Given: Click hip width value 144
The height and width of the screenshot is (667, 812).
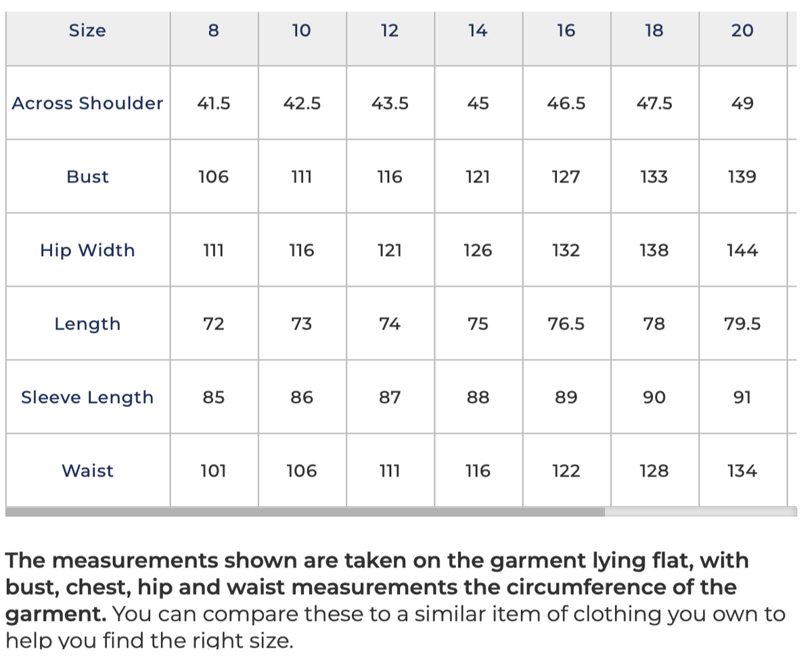Looking at the screenshot, I should point(742,251).
